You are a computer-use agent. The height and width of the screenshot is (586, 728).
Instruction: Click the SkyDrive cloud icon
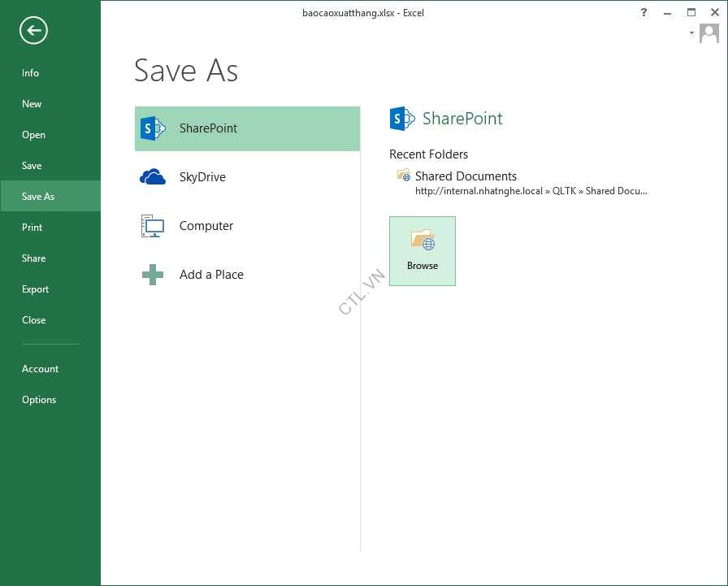(x=153, y=177)
